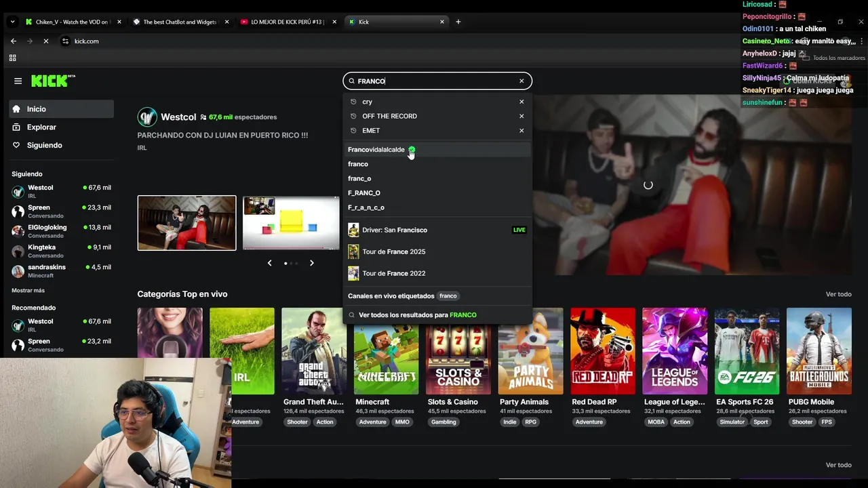Open League of Legends category card
The image size is (868, 488).
point(675,351)
